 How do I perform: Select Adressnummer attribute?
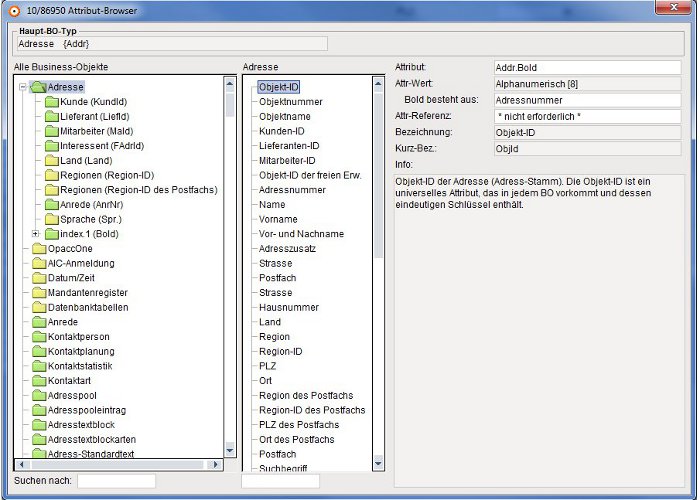pos(292,190)
